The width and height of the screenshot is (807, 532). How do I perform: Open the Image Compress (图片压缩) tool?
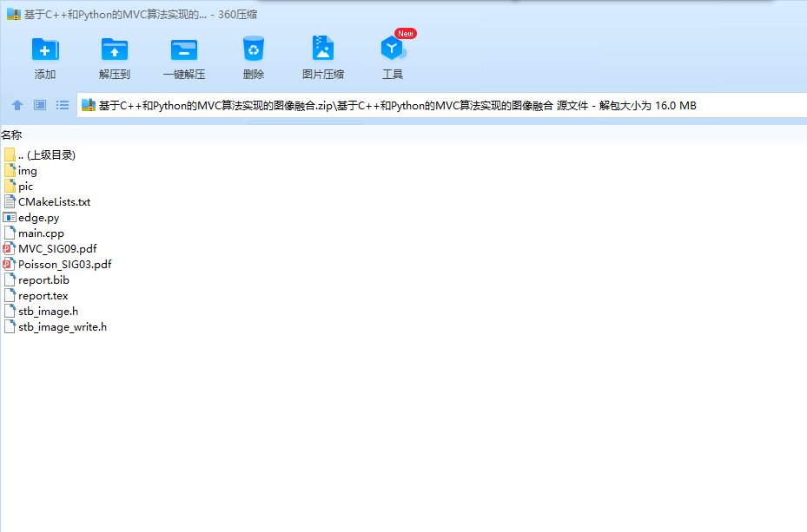[x=322, y=49]
